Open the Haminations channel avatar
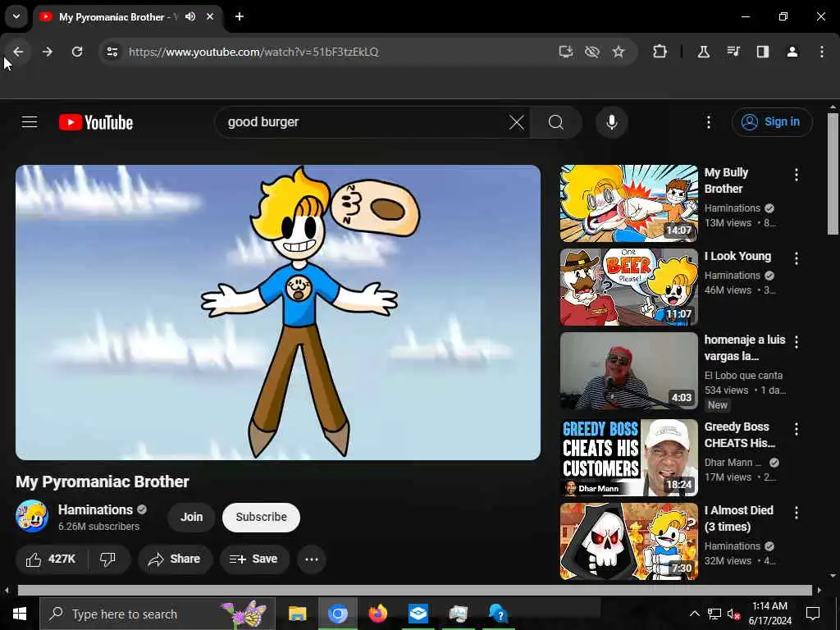Image resolution: width=840 pixels, height=630 pixels. (x=32, y=517)
